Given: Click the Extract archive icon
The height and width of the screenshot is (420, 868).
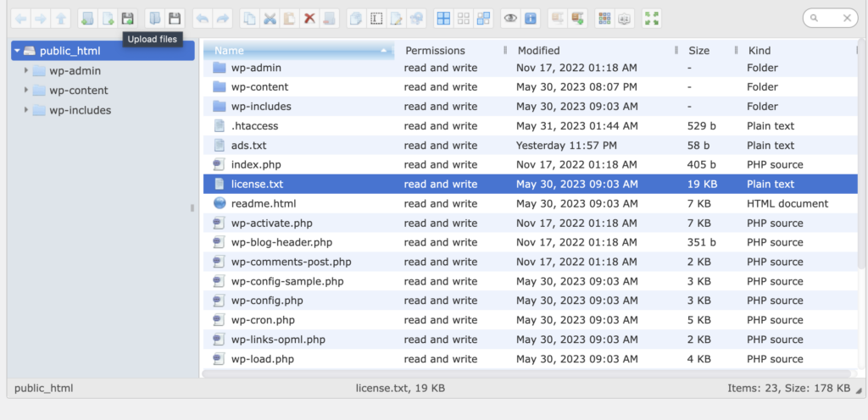Looking at the screenshot, I should point(558,19).
